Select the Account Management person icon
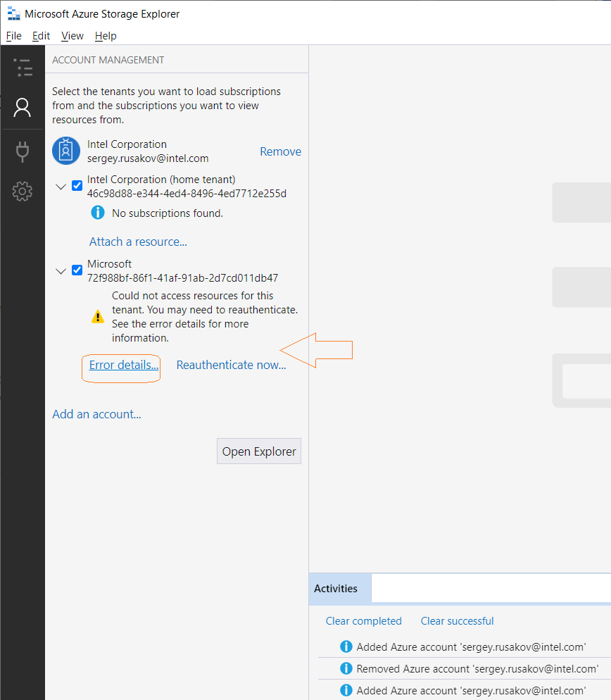Viewport: 611px width, 700px height. click(x=23, y=108)
